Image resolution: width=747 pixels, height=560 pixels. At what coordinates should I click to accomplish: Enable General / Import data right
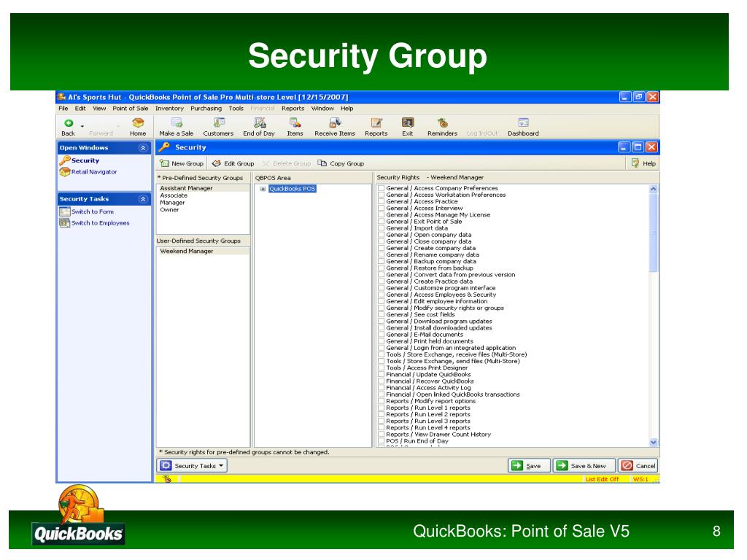pos(381,228)
